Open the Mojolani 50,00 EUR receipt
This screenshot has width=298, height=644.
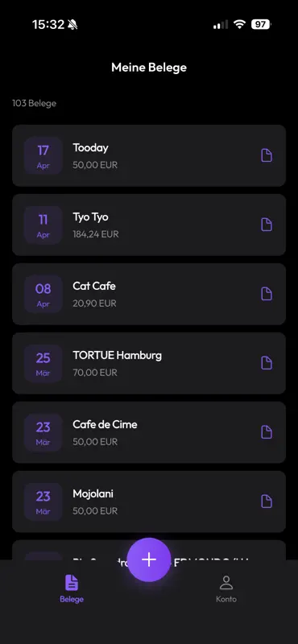click(149, 502)
